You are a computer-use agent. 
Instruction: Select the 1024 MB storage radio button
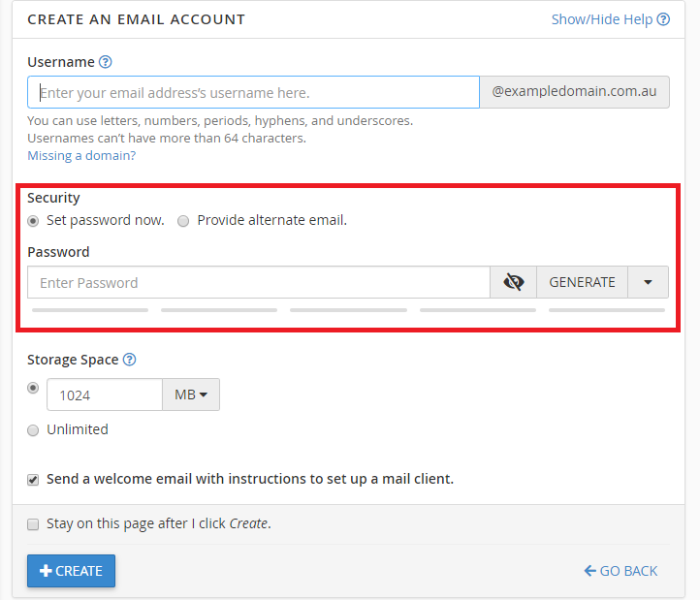tap(34, 388)
